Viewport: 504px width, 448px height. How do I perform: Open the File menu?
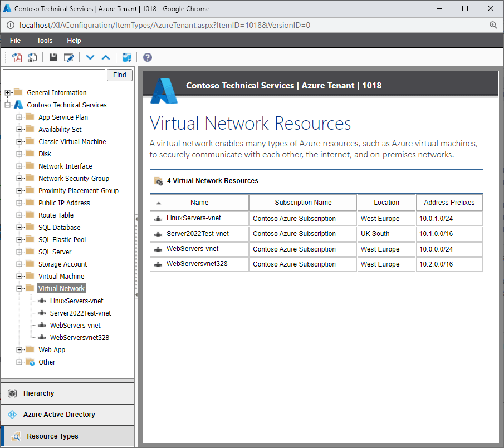click(x=15, y=41)
